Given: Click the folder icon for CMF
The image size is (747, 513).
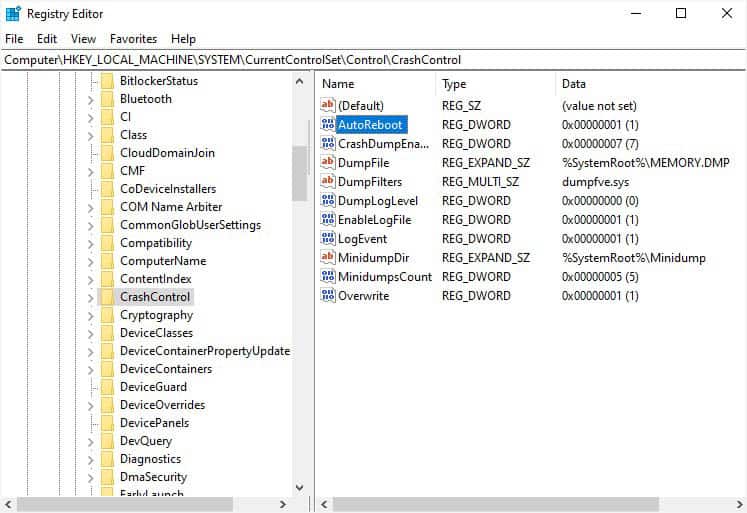Looking at the screenshot, I should [108, 171].
